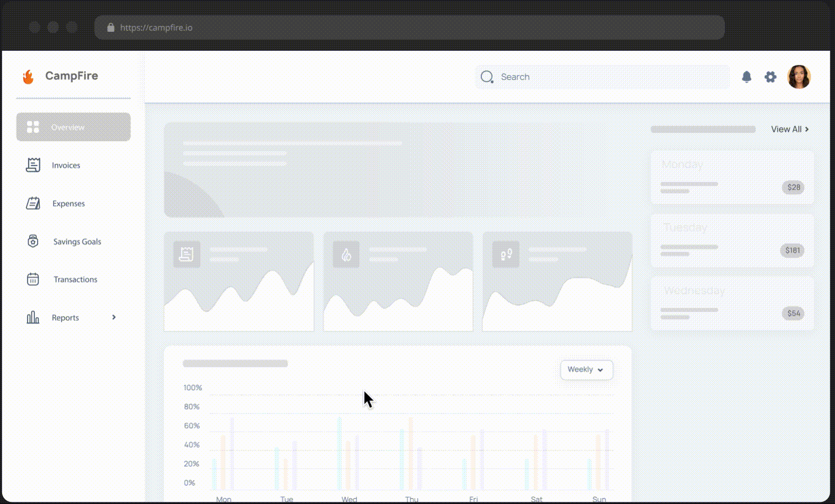Click the View All link
Screen dimensions: 835x504
790,129
